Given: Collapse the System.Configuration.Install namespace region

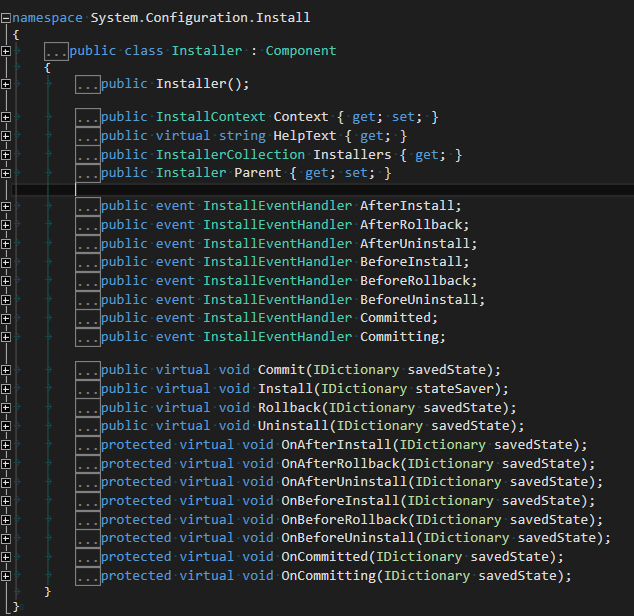Looking at the screenshot, I should 6,18.
